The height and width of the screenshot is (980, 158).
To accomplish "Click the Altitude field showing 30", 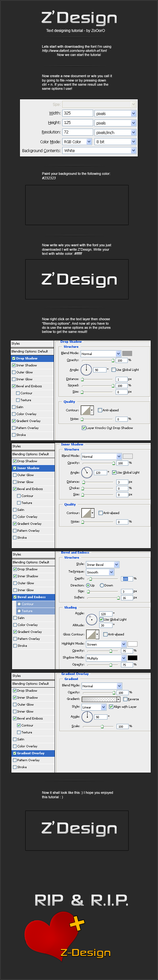I will tap(105, 625).
